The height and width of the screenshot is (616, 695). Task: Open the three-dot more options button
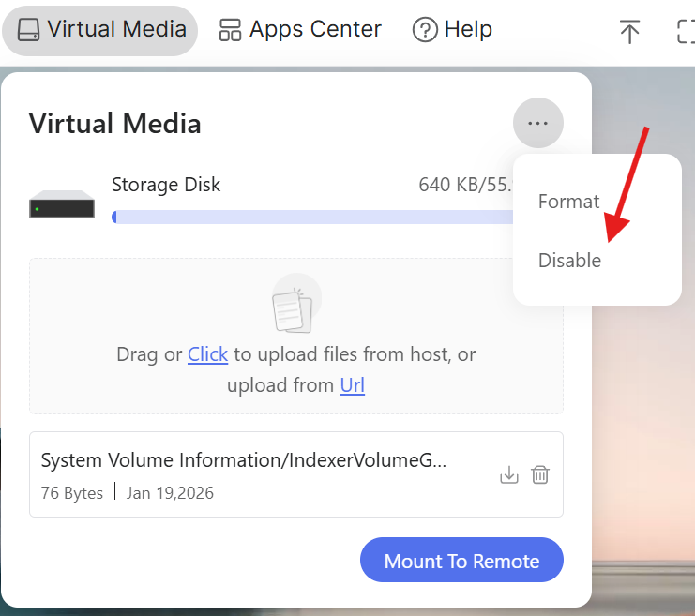click(537, 123)
